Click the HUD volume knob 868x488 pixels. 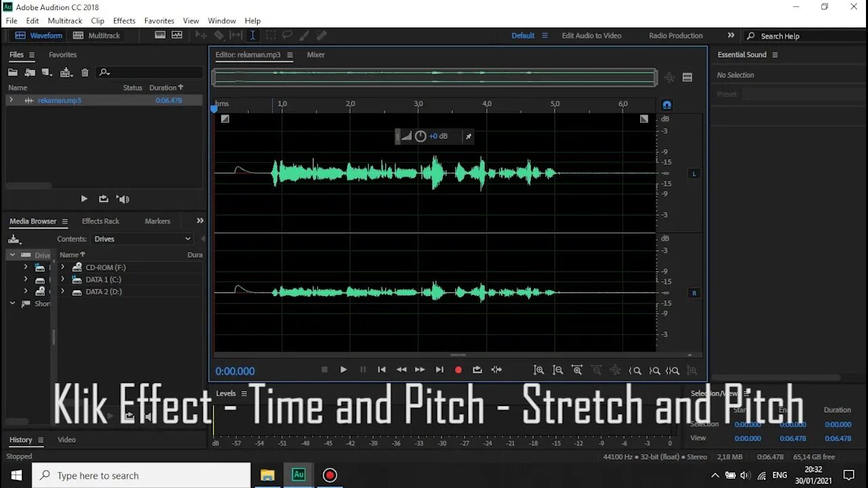coord(420,136)
